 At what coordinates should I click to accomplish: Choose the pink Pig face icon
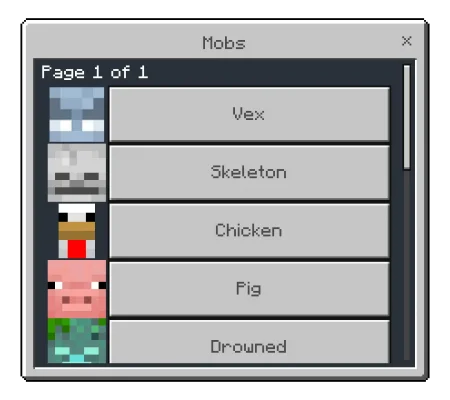click(x=77, y=289)
